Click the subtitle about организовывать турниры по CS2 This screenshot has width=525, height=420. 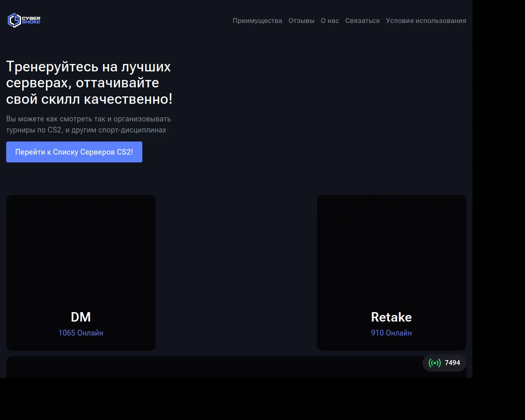point(89,124)
